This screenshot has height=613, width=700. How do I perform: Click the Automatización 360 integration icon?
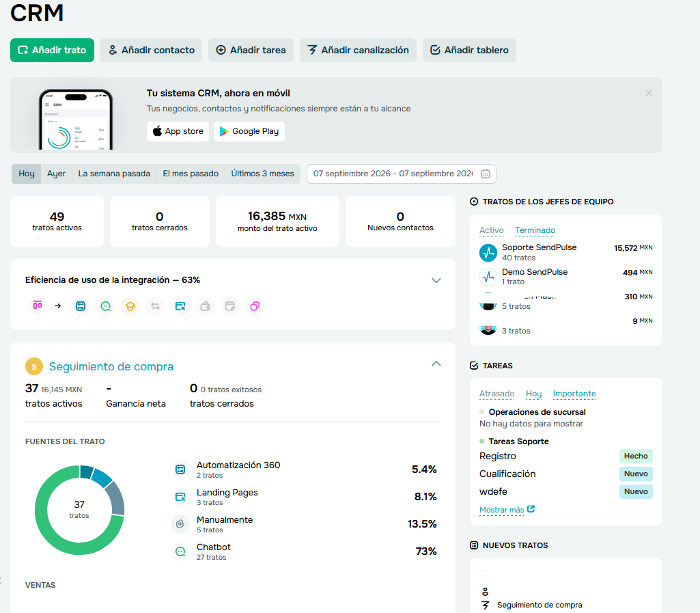[x=81, y=306]
